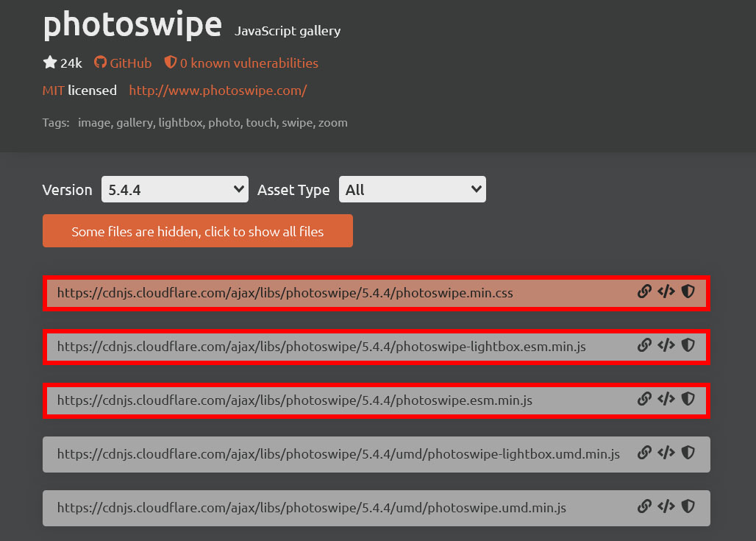Copy URL icon for photoswipe.min.css
Viewport: 756px width, 541px height.
644,292
